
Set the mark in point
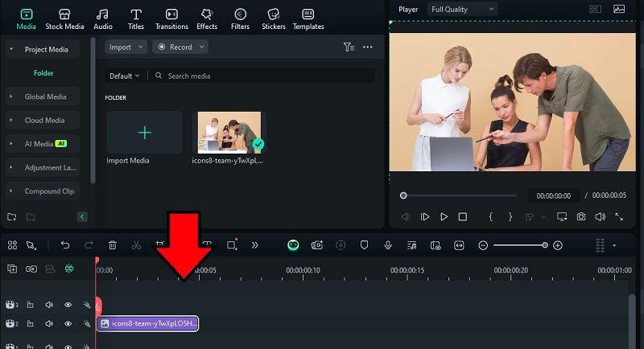click(x=491, y=216)
